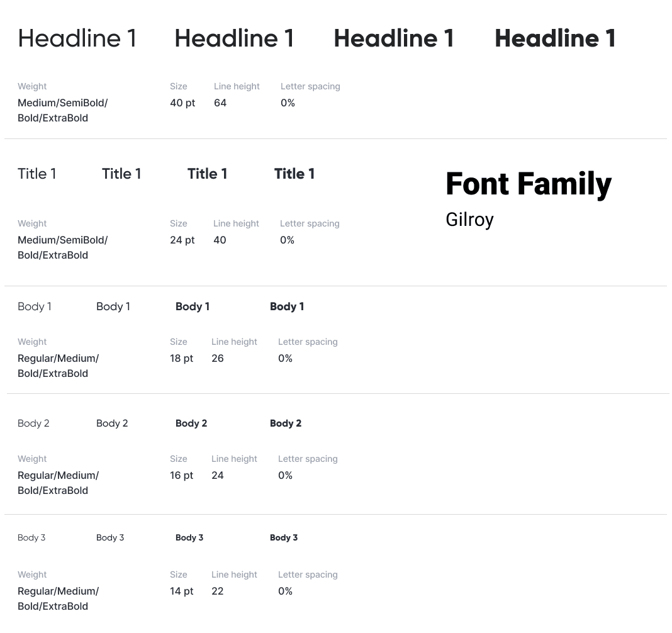The width and height of the screenshot is (672, 633).
Task: Click the 0% letter spacing under Body 1
Action: (285, 358)
